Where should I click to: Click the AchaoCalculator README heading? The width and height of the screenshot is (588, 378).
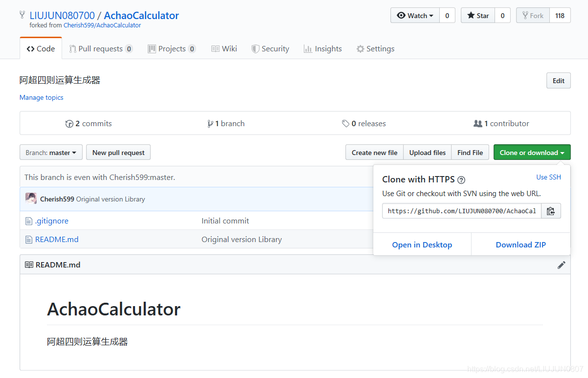tap(114, 309)
